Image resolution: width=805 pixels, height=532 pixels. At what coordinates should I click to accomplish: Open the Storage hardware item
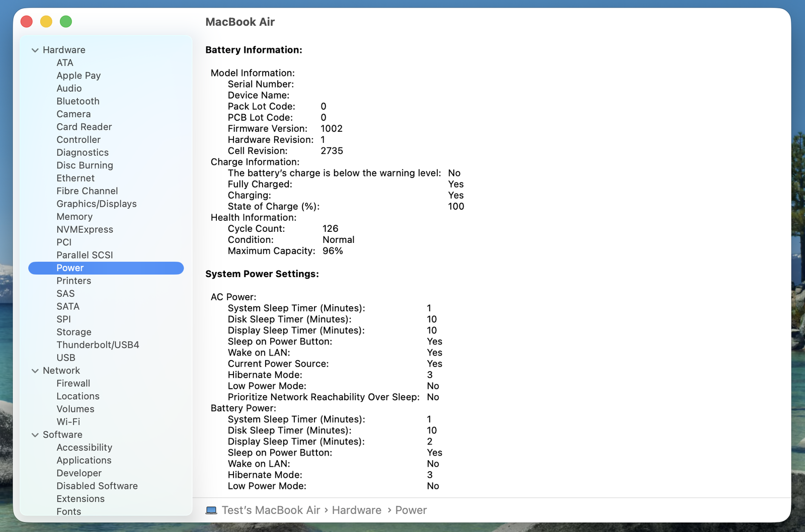point(74,332)
